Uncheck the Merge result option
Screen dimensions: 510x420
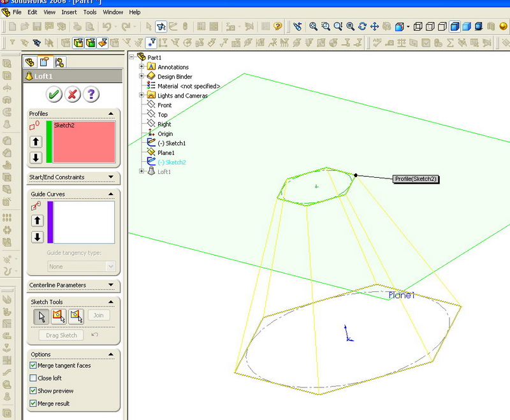pyautogui.click(x=33, y=403)
